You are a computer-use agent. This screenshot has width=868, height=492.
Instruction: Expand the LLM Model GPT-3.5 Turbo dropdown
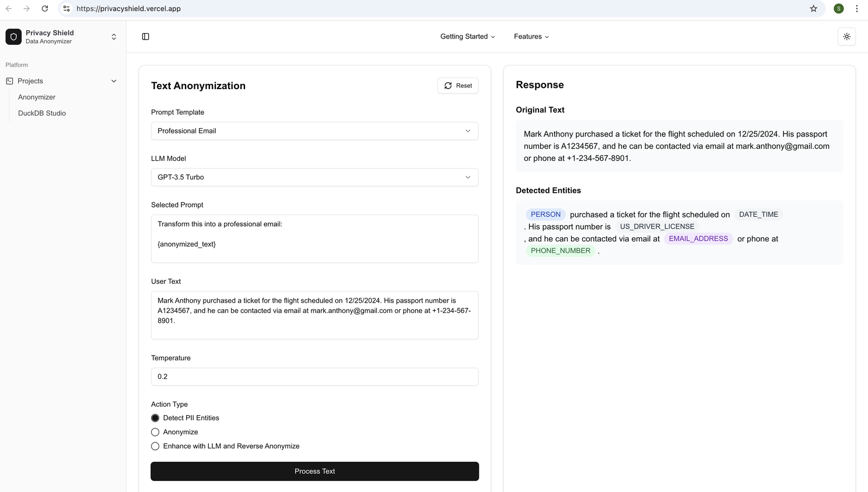(314, 177)
